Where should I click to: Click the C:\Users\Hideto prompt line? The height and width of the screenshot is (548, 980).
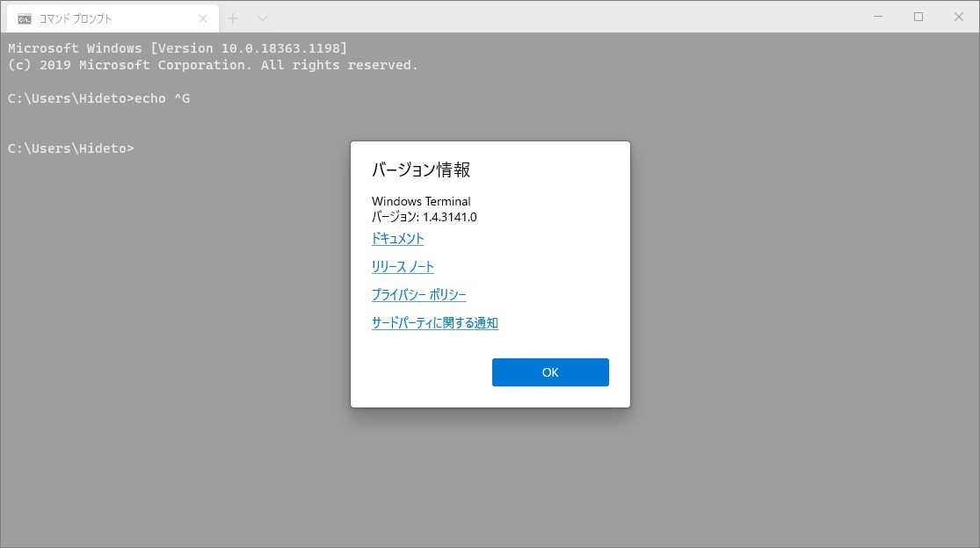[69, 148]
